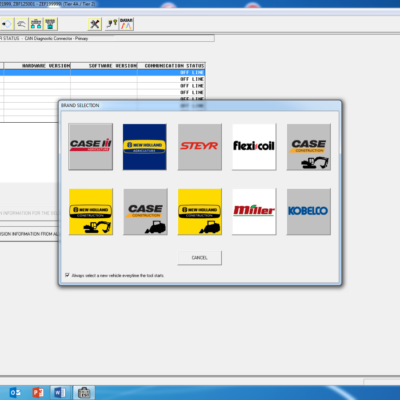Click the CAN Diagnostic Connector status text
The height and width of the screenshot is (400, 400).
point(56,38)
